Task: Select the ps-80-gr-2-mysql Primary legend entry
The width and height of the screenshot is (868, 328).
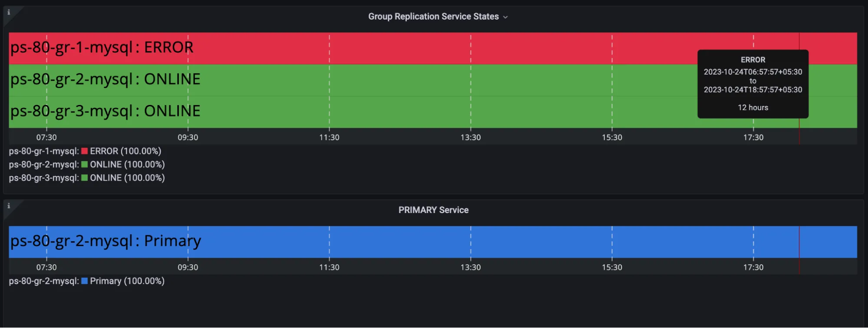Action: tap(87, 281)
